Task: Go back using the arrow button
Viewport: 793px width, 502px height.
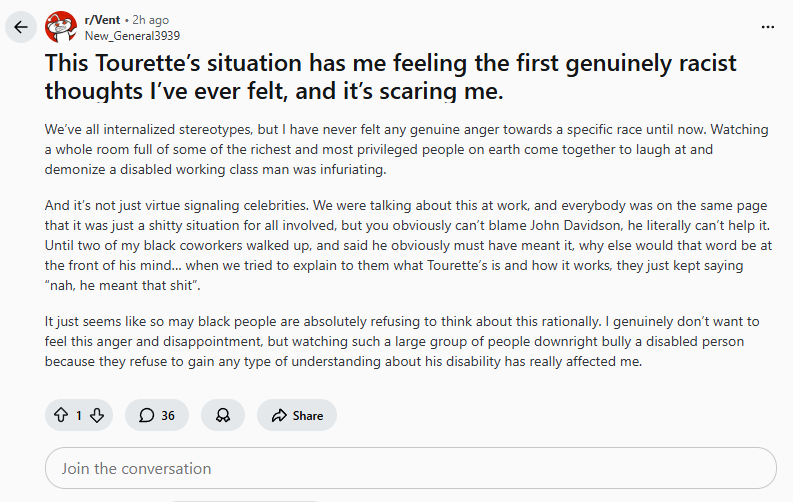Action: coord(21,27)
